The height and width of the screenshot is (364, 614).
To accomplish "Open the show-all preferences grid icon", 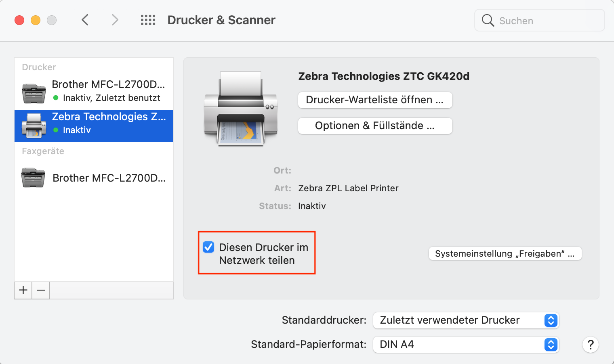I will coord(148,20).
